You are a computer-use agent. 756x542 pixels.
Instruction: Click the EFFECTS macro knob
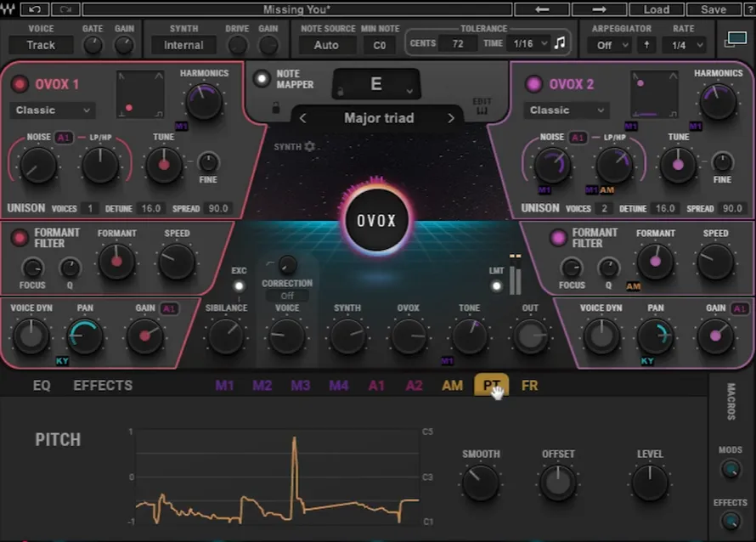731,522
